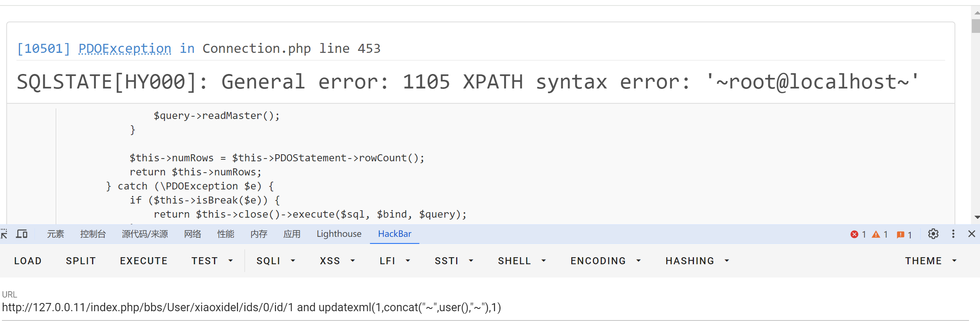Click the '$query->readMaster();' code line

[217, 116]
